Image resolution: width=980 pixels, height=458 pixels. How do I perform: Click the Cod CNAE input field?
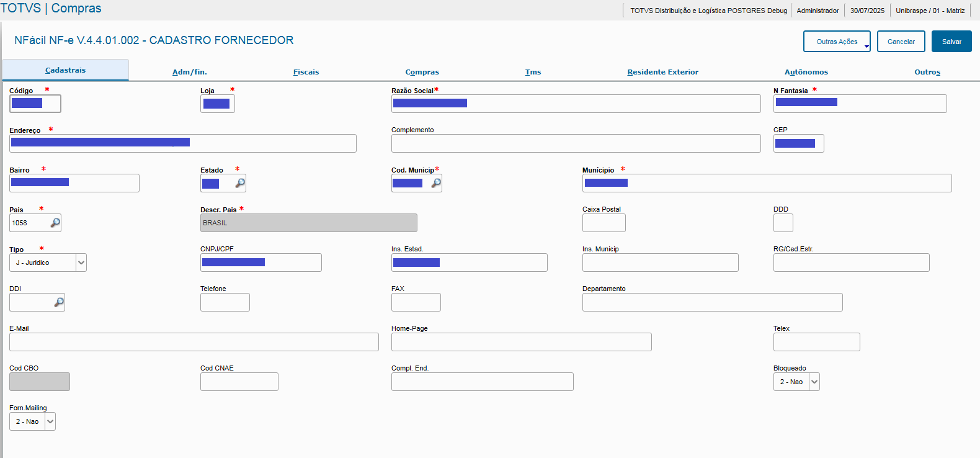coord(239,382)
